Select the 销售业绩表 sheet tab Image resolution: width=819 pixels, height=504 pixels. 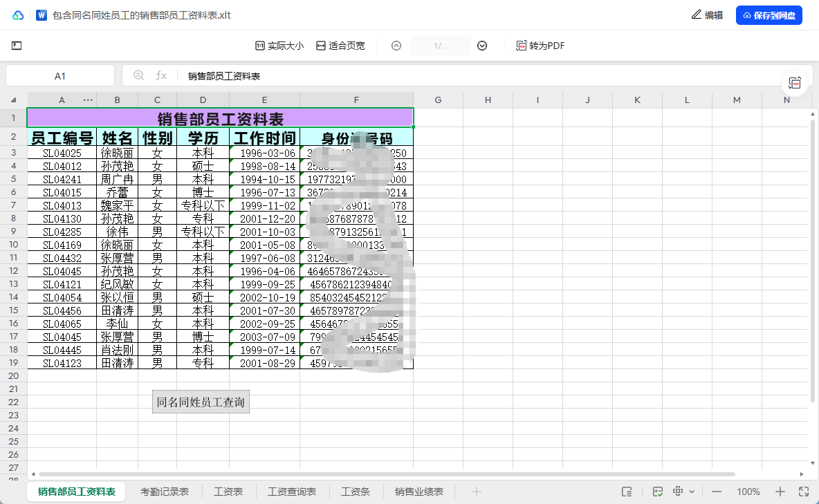coord(418,491)
